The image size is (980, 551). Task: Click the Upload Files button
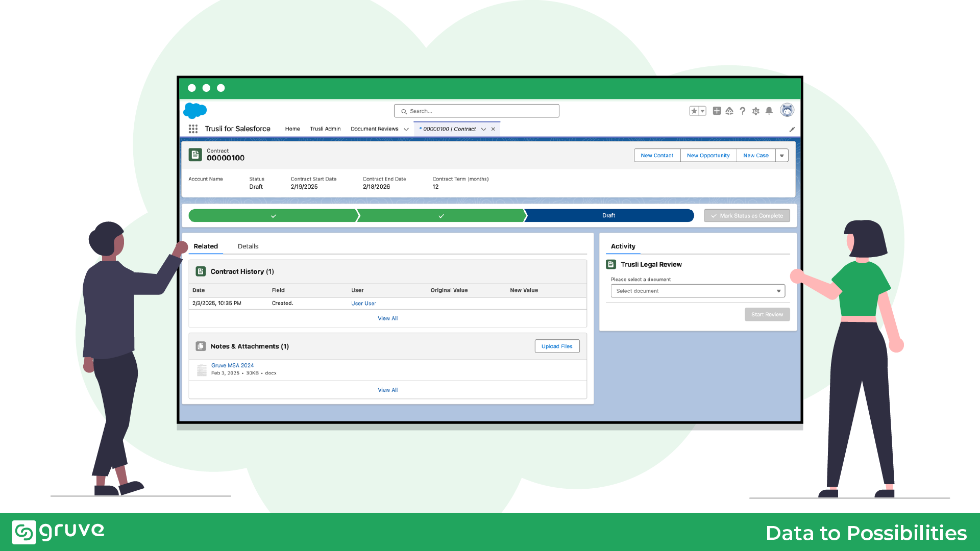[557, 346]
